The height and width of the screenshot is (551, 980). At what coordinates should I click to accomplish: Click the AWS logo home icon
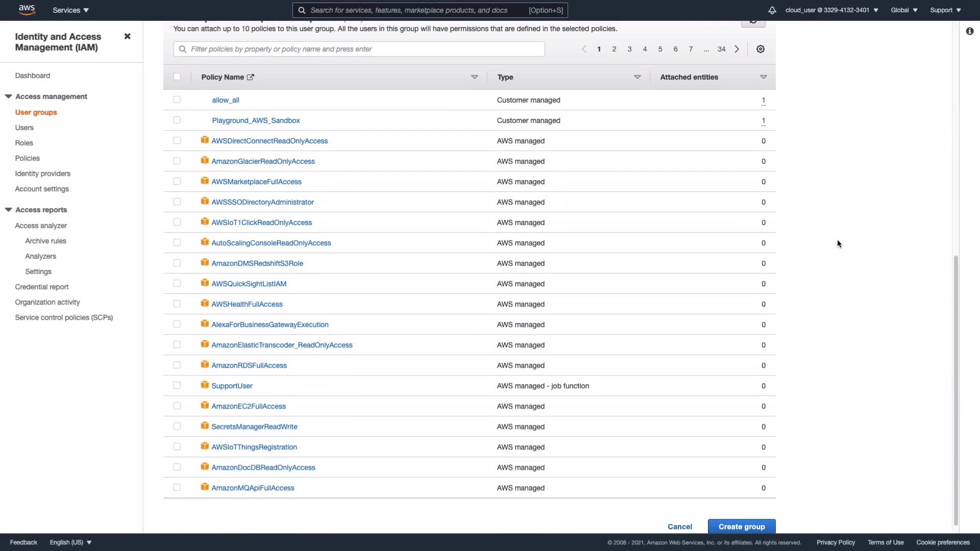pyautogui.click(x=27, y=10)
